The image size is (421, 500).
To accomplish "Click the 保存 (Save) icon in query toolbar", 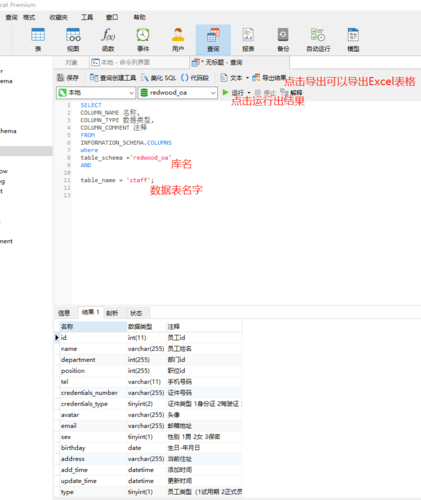I will click(68, 78).
